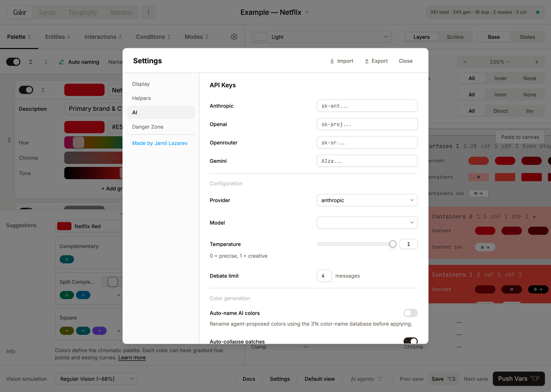The height and width of the screenshot is (392, 551).
Task: Select Danger Zone in Settings sidebar
Action: coord(161,127)
